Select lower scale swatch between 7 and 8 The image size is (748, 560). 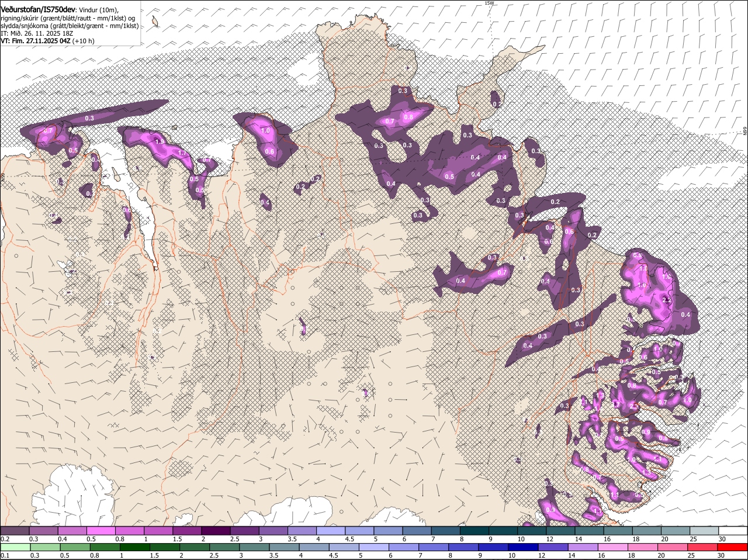pos(433,547)
